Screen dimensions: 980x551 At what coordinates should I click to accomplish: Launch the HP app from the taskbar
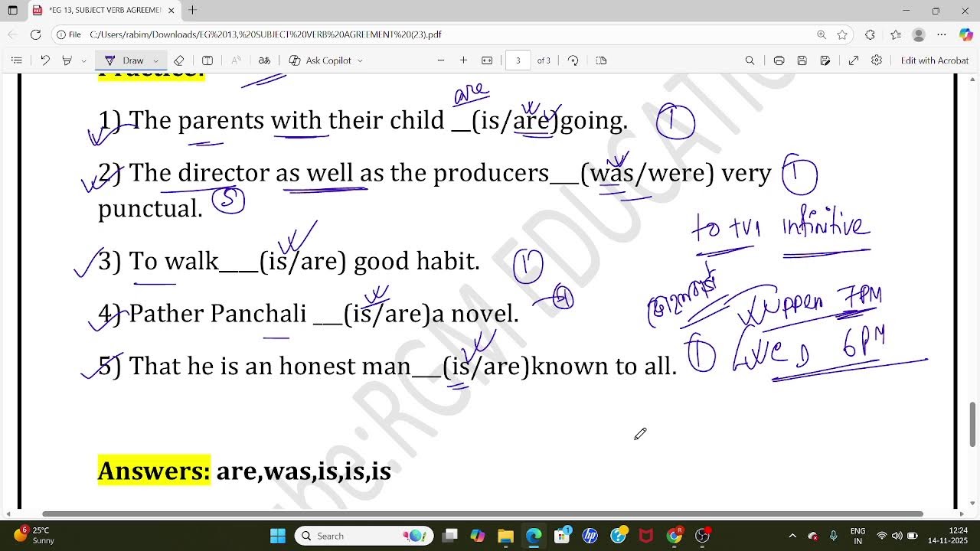click(590, 536)
